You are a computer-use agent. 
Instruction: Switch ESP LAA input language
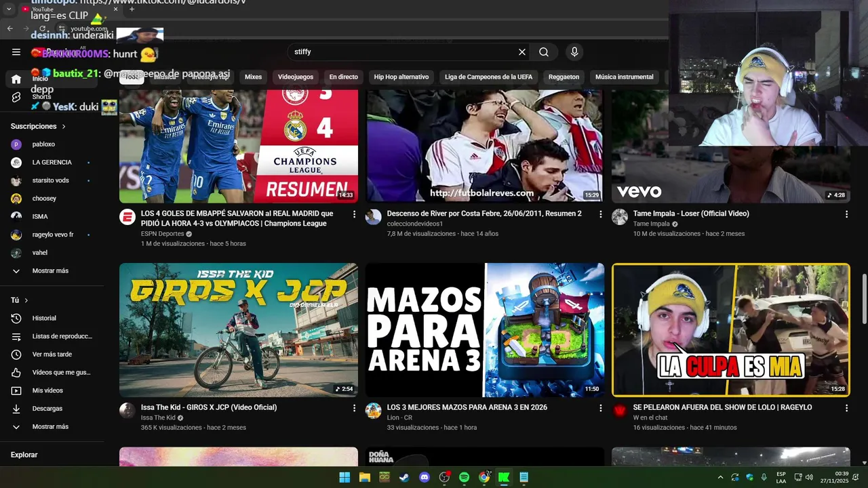point(781,477)
